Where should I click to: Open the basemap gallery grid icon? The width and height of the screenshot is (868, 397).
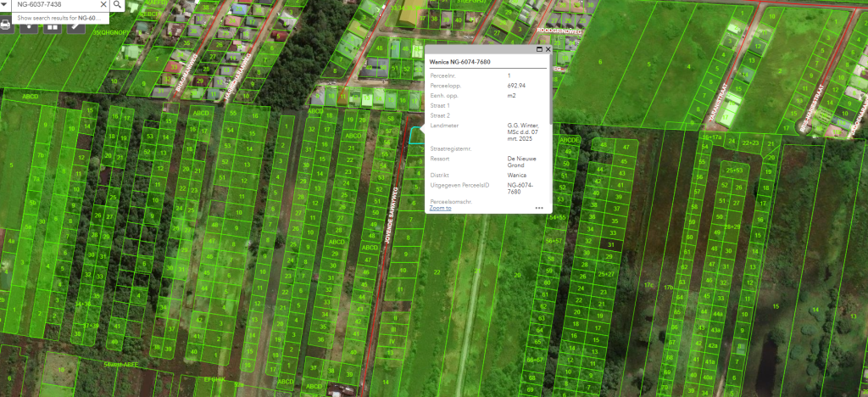click(x=53, y=25)
